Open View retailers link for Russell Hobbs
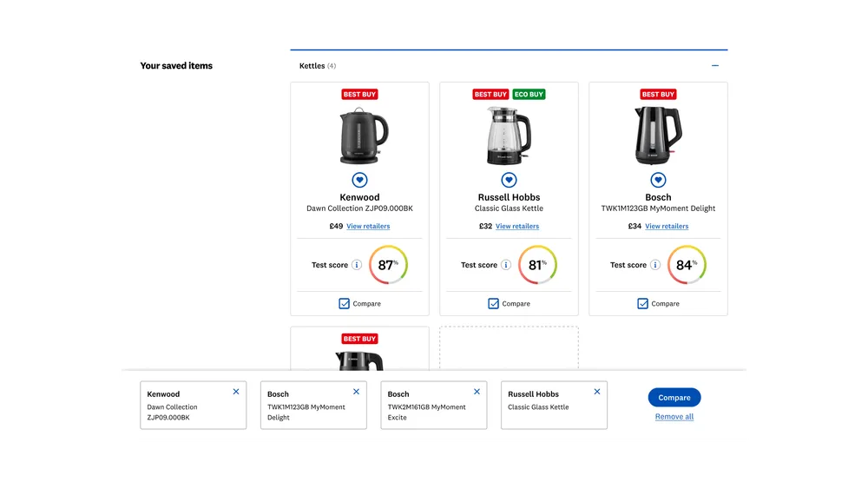Viewport: 868px width, 489px height. click(x=517, y=227)
